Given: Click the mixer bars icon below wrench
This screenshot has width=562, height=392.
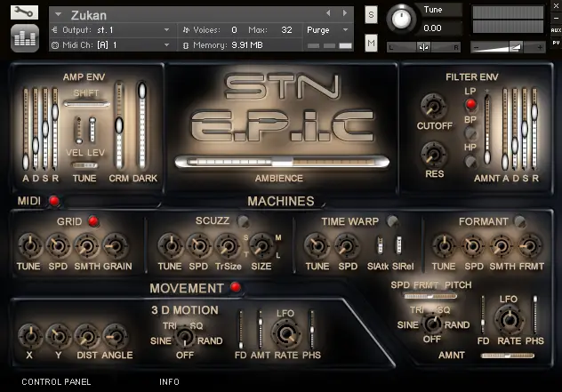Looking at the screenshot, I should click(24, 38).
